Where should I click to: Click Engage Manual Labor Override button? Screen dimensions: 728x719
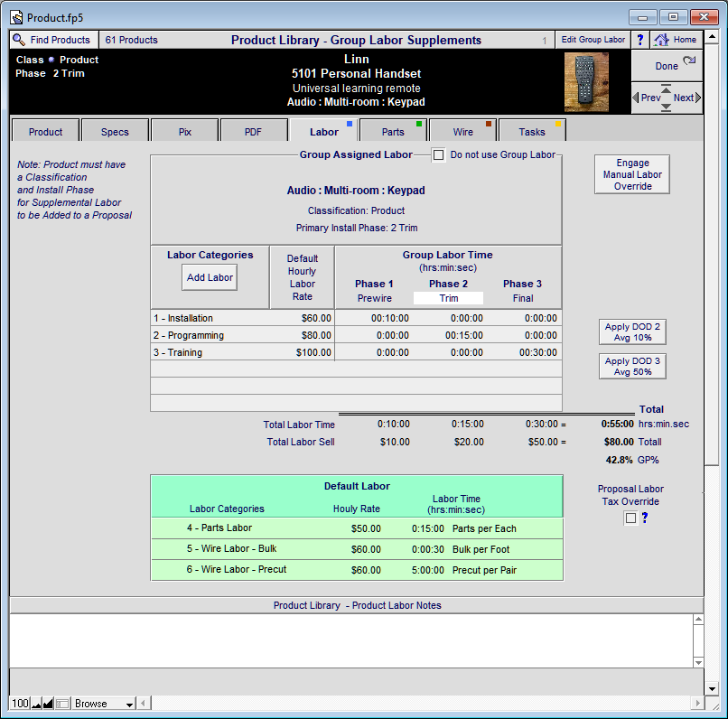pyautogui.click(x=632, y=174)
